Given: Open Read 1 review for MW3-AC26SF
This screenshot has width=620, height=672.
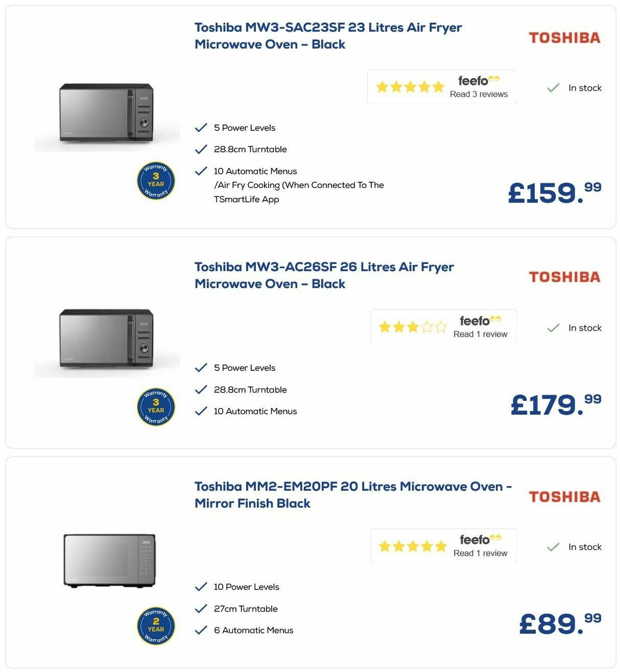Looking at the screenshot, I should (x=480, y=334).
